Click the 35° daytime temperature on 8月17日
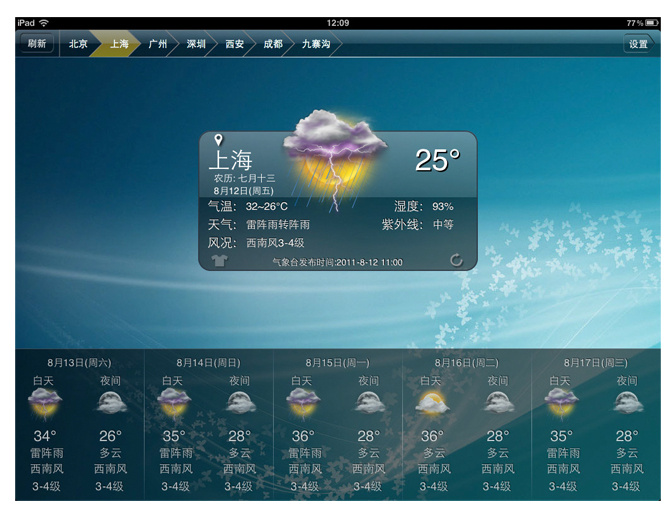 click(561, 436)
